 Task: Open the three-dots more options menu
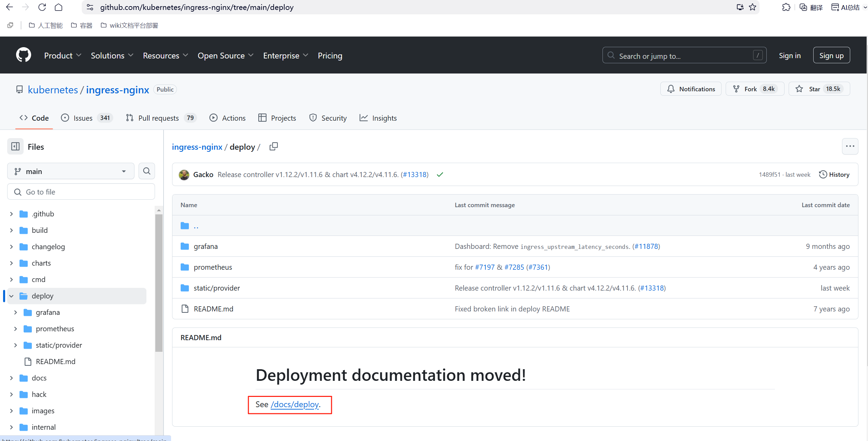850,147
